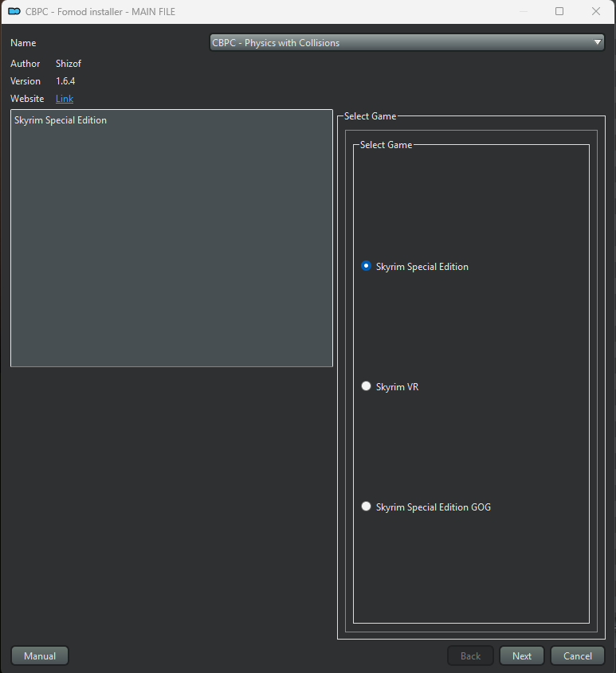Click the inner 'Select Game' group title
Image resolution: width=616 pixels, height=673 pixels.
click(x=386, y=145)
